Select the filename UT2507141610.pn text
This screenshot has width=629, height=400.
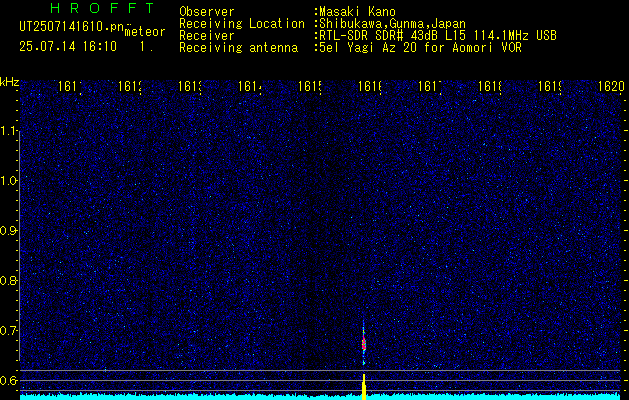click(x=71, y=27)
